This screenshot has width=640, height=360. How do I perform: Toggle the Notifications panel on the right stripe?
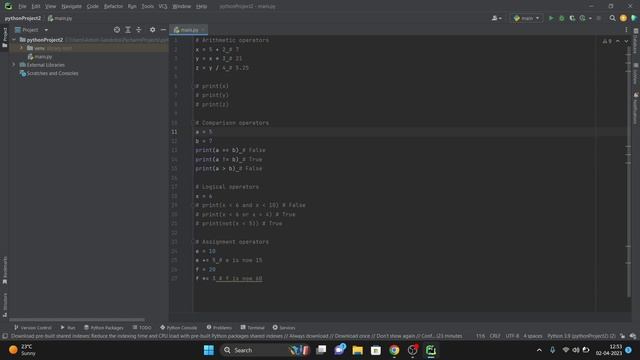point(636,108)
